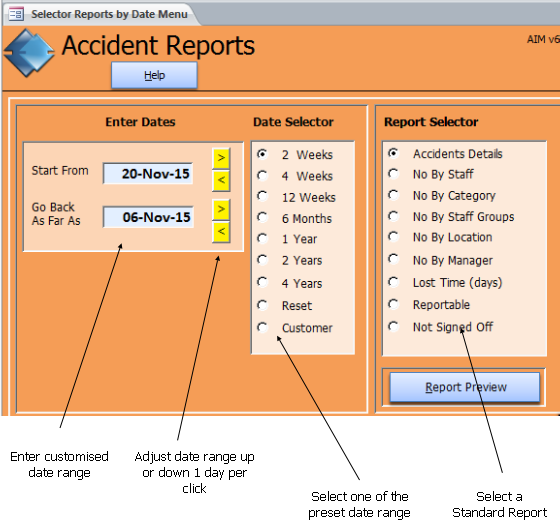Select the Lost Time (days) report
Screen dimensions: 560x528
[445, 283]
